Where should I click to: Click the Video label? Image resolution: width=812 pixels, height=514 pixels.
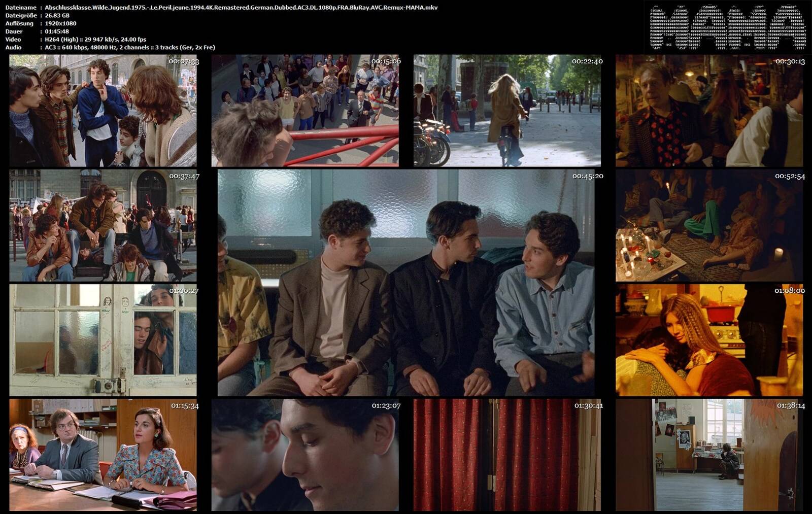(x=13, y=40)
